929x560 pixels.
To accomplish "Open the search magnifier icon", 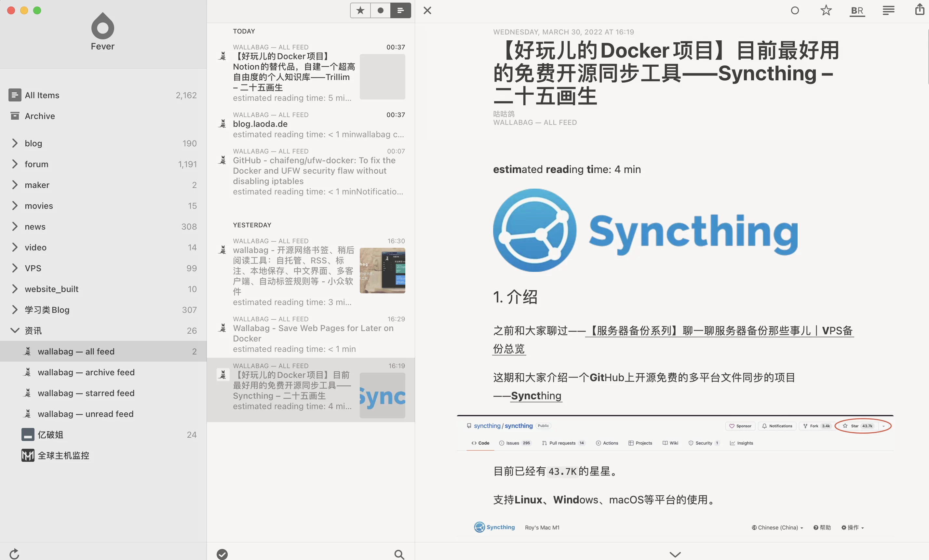I will point(399,554).
